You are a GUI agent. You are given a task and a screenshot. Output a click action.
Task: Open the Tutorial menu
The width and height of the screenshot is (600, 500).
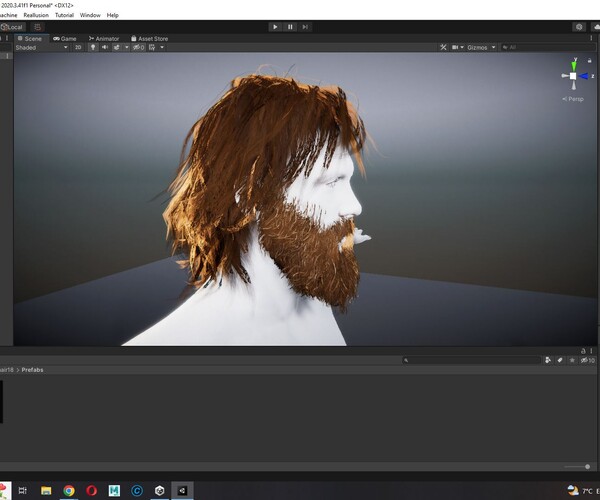coord(64,15)
